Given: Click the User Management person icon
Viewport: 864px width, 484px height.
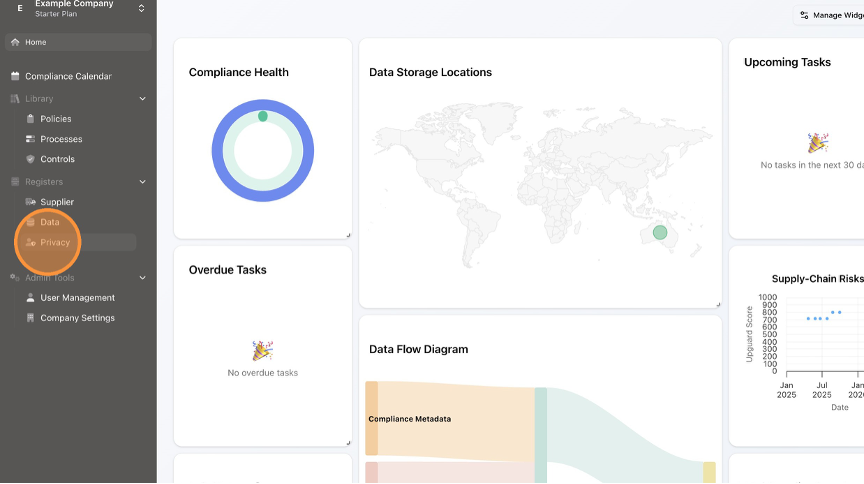Looking at the screenshot, I should point(30,298).
